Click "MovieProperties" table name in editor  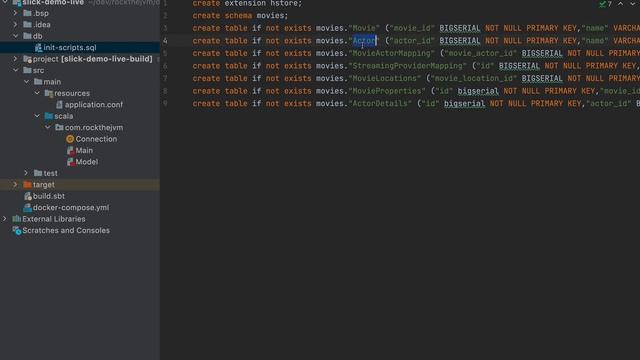(387, 91)
